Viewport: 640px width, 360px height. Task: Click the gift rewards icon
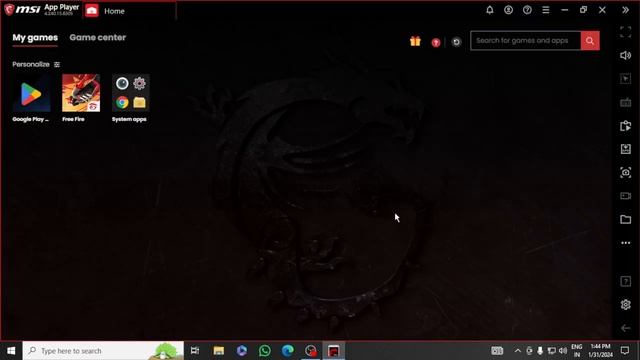pyautogui.click(x=415, y=41)
